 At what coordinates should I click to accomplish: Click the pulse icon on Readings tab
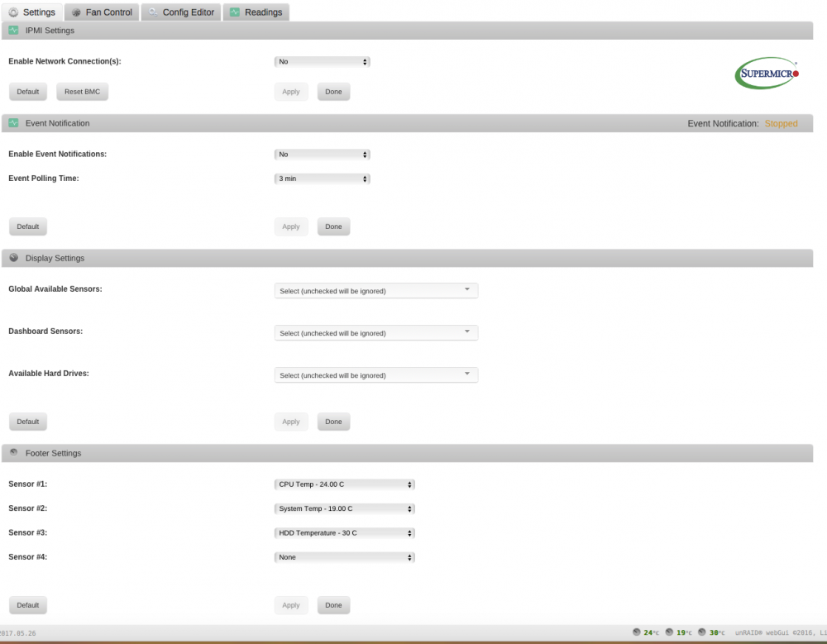[235, 12]
